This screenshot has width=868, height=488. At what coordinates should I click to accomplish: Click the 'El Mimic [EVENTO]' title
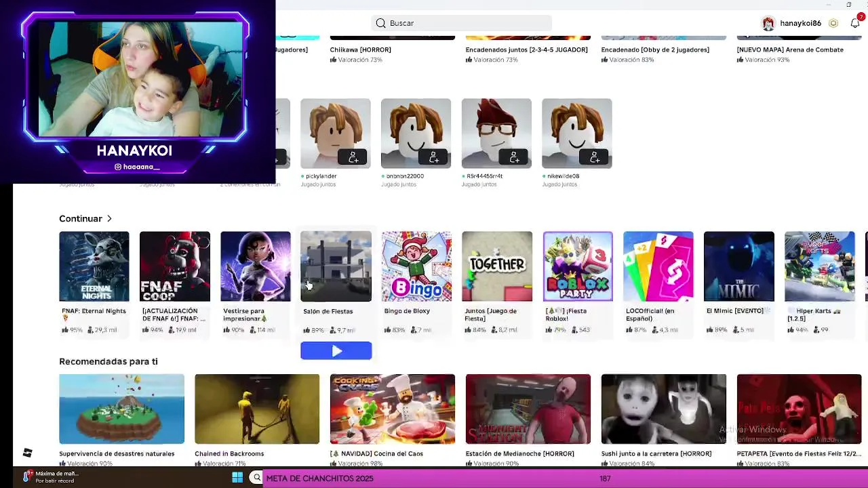pyautogui.click(x=735, y=311)
